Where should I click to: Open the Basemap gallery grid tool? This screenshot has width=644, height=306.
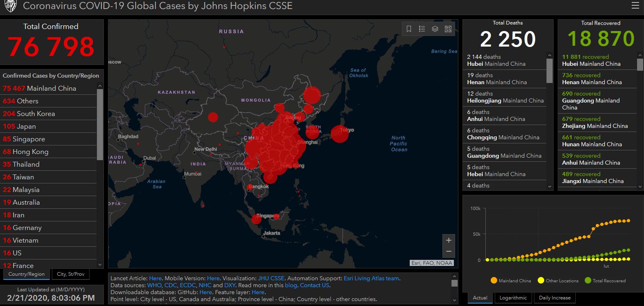[448, 29]
